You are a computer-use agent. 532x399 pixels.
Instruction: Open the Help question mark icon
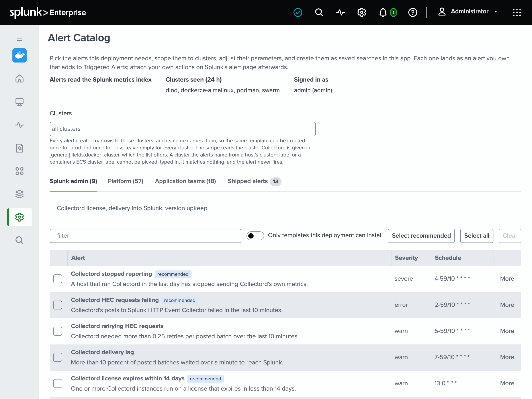point(413,12)
